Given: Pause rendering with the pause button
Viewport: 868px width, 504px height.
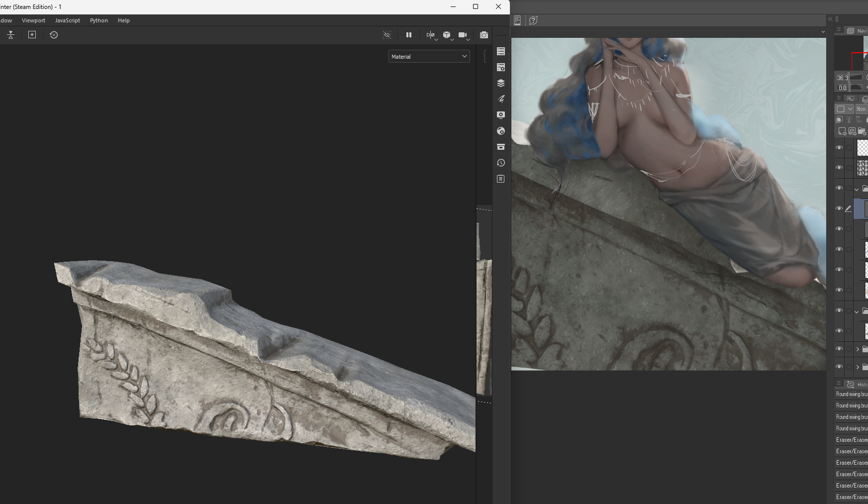Looking at the screenshot, I should pyautogui.click(x=408, y=35).
